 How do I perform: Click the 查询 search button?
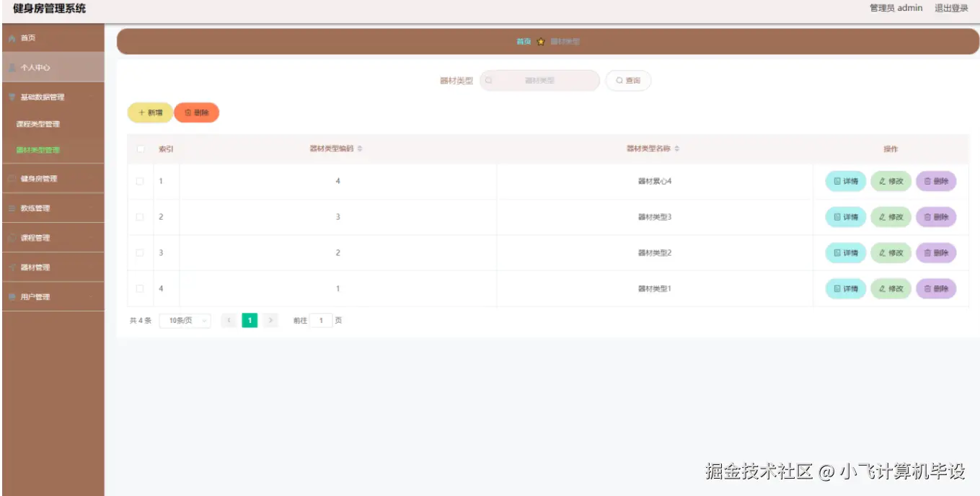(628, 81)
